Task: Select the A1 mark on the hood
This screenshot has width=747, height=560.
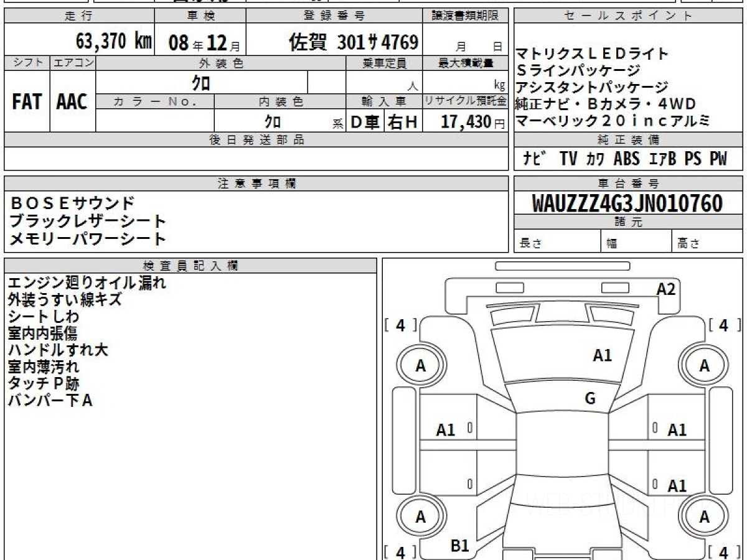Action: [x=602, y=355]
